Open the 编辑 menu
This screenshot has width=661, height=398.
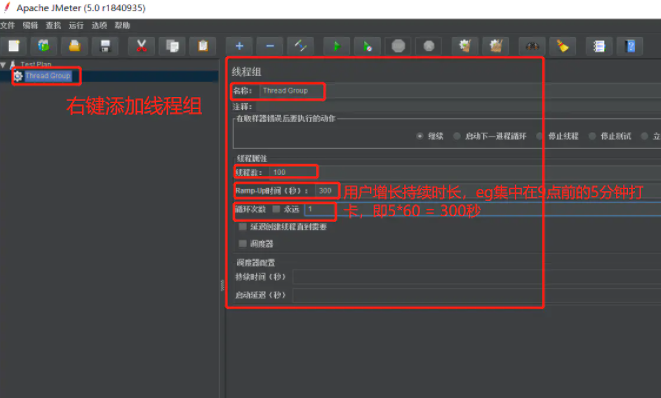tap(30, 25)
